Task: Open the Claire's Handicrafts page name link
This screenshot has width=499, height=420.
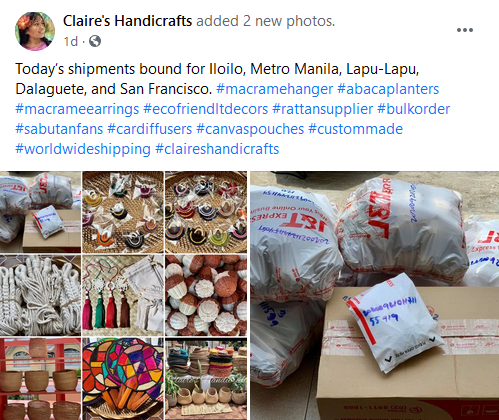Action: 127,21
